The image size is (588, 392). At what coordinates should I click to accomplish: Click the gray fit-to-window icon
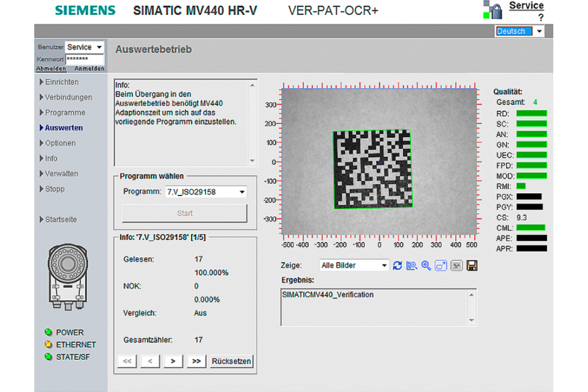click(x=456, y=265)
